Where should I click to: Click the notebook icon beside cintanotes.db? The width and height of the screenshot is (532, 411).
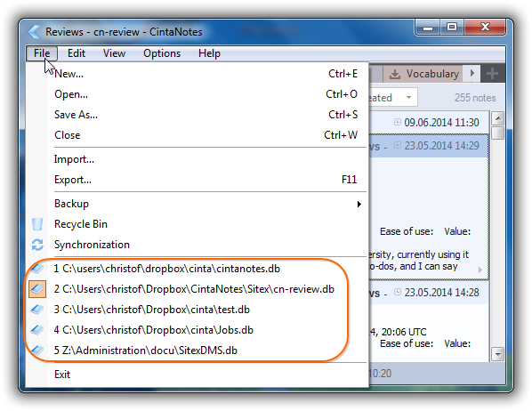tap(37, 269)
